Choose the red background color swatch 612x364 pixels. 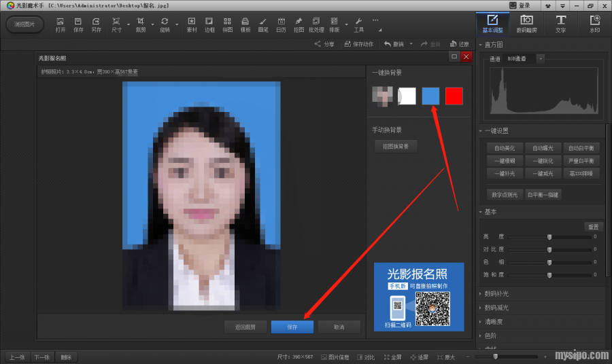[x=454, y=96]
